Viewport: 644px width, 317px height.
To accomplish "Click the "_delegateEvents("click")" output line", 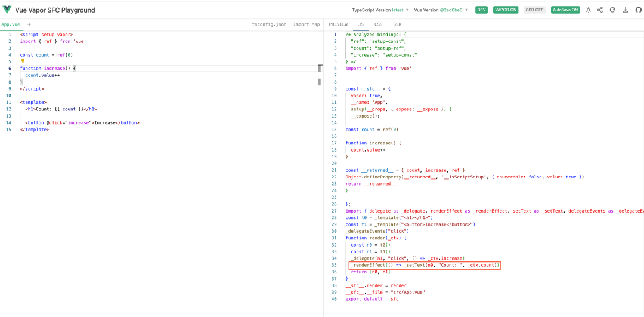I will coord(377,231).
